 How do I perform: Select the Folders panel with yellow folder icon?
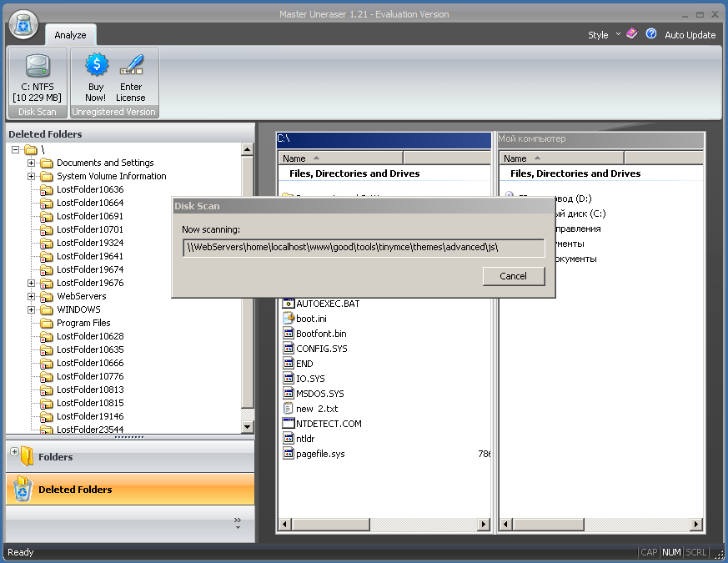130,456
